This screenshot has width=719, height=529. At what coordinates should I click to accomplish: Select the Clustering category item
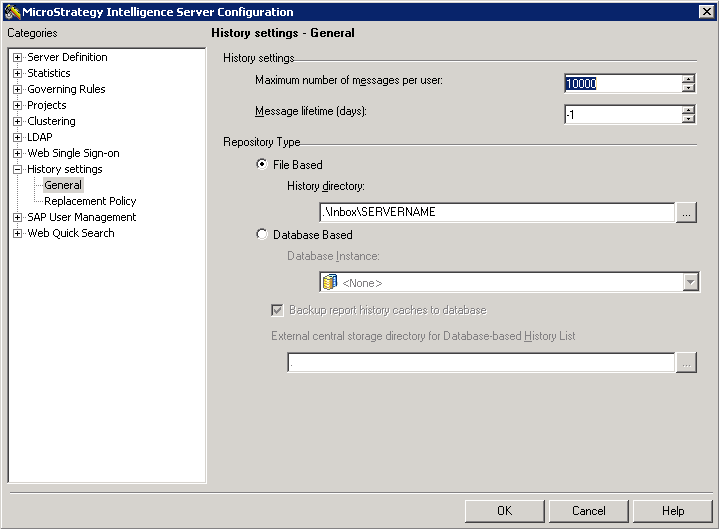click(x=51, y=121)
